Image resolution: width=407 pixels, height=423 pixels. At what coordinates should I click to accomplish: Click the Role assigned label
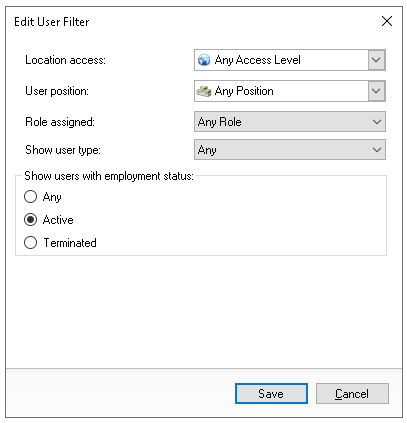[x=60, y=122]
